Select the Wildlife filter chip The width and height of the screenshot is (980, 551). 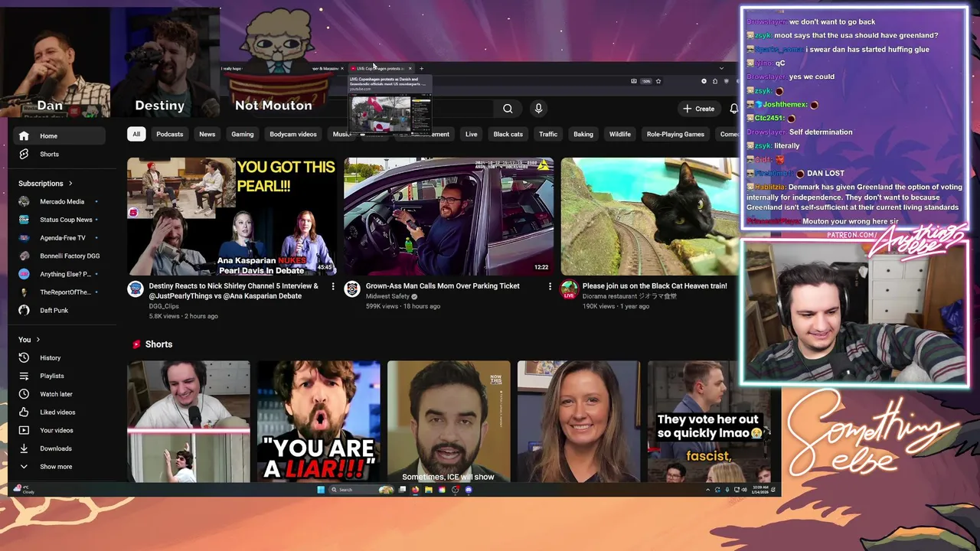[x=620, y=134]
